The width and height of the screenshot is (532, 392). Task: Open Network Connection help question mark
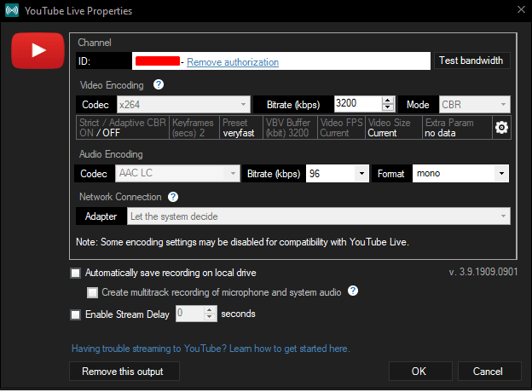173,197
